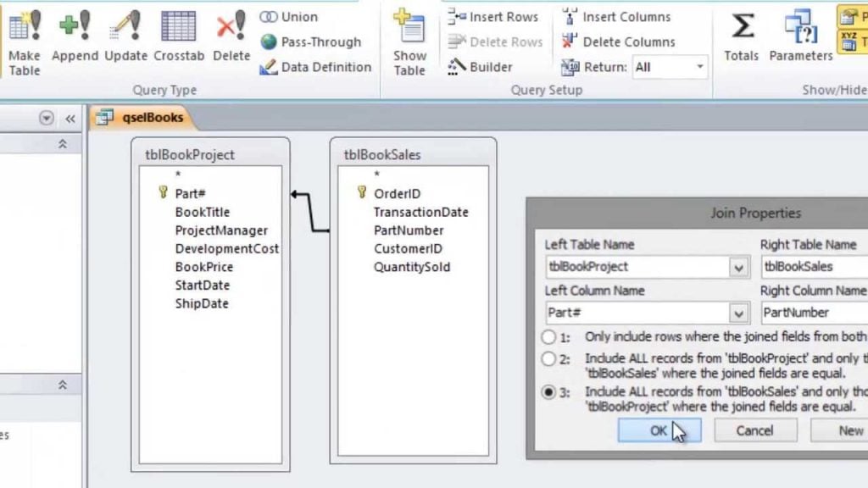
Task: Open the Parameters dialog
Action: 800,34
